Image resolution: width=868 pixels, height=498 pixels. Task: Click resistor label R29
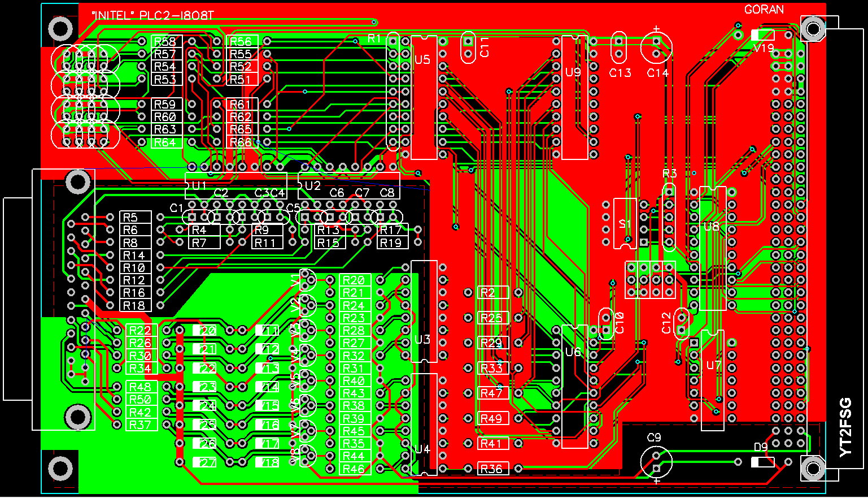pos(491,343)
